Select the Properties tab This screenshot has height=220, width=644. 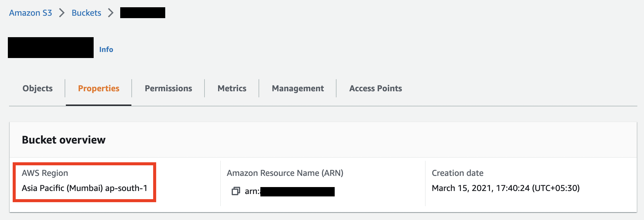point(98,88)
